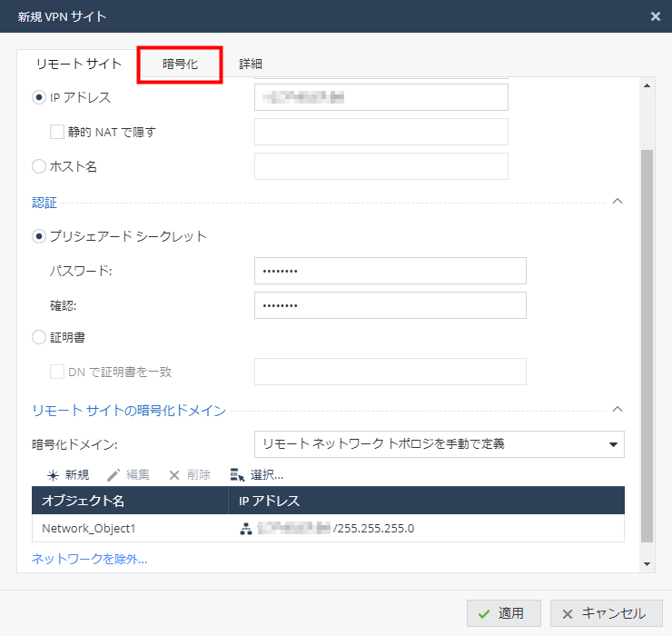Enable 静的 NAT で隠す checkbox

tap(57, 132)
